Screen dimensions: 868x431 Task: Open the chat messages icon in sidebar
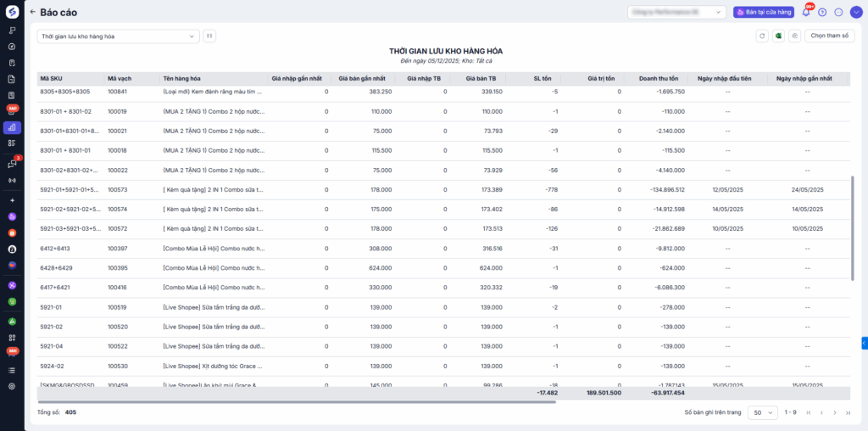pyautogui.click(x=12, y=165)
